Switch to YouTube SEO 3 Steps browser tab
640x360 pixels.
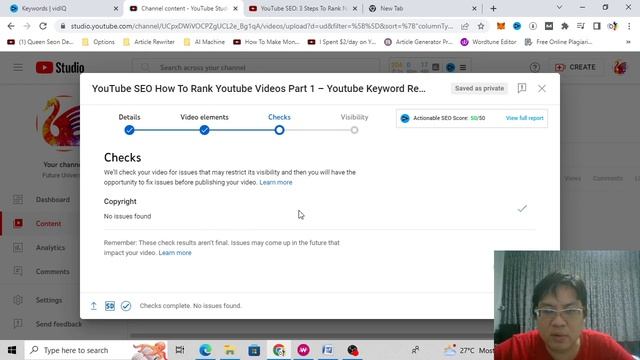[302, 8]
